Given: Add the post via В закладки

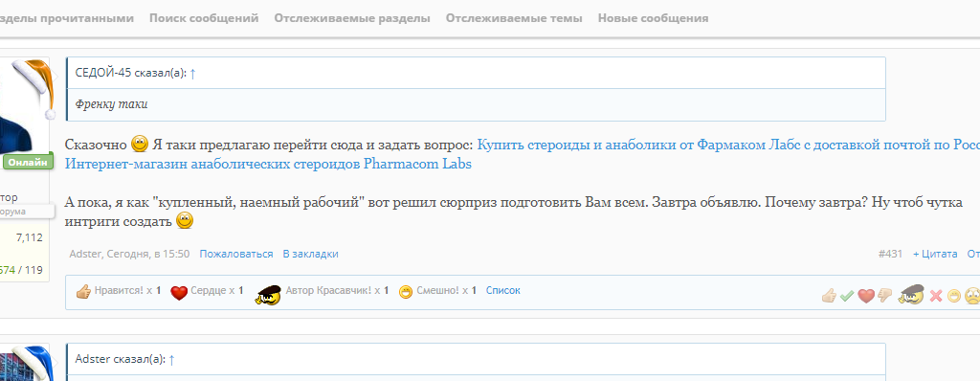Looking at the screenshot, I should point(311,254).
